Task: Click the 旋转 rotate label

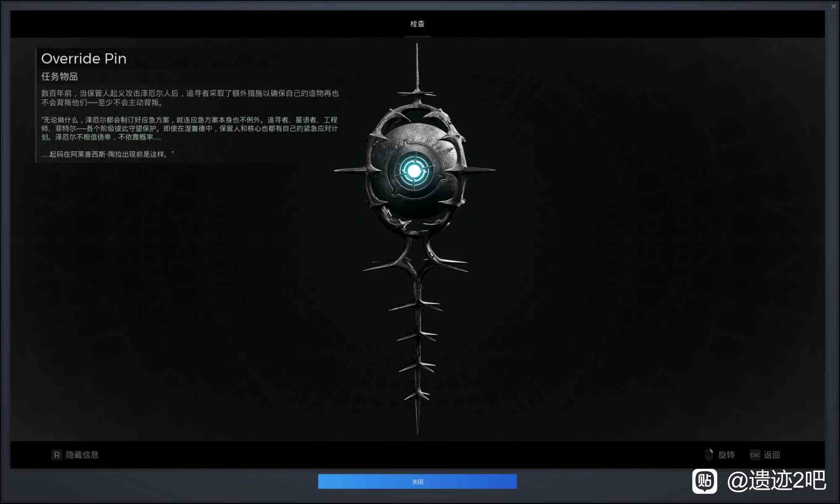Action: pos(726,455)
